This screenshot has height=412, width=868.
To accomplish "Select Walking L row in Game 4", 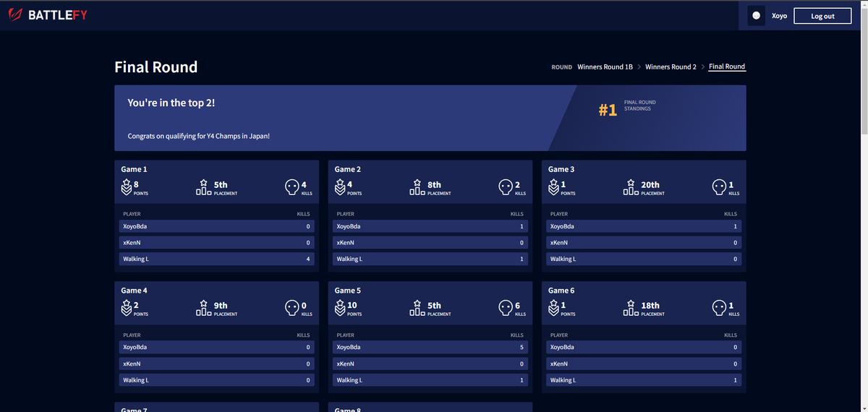I will [x=217, y=380].
